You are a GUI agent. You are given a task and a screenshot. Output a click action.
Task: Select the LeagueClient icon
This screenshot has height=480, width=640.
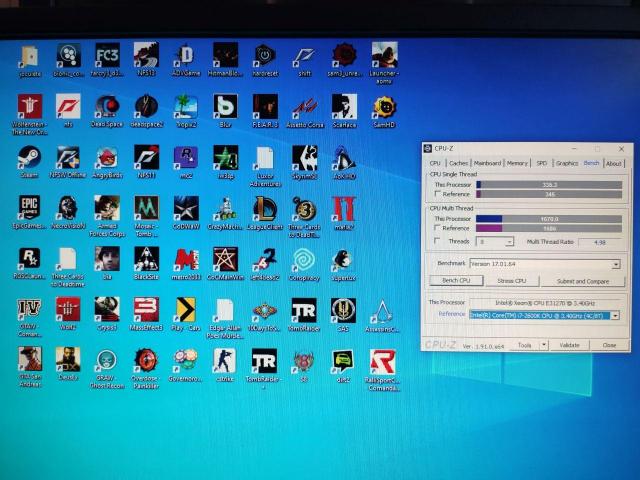(x=265, y=213)
